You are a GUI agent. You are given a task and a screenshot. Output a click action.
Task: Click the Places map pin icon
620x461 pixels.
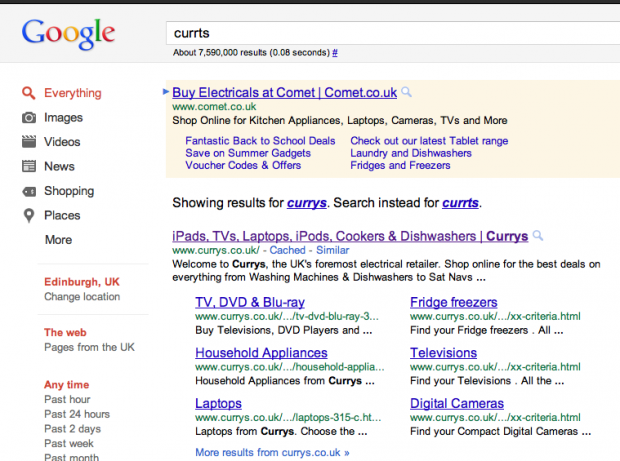coord(28,215)
